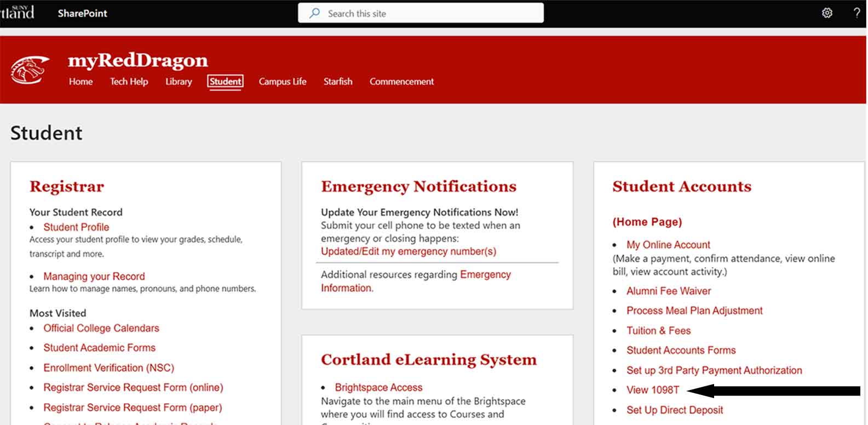Open Student Accounts (Home Page) link
Screen dimensions: 868x425
click(x=647, y=222)
